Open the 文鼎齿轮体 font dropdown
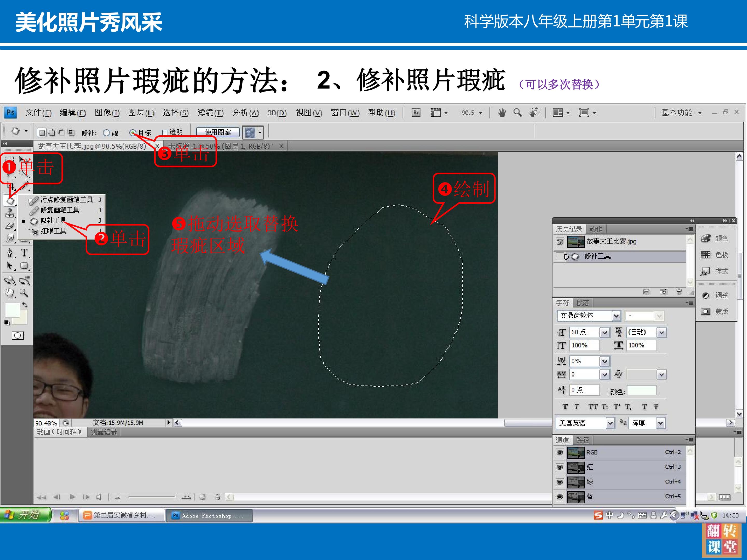The height and width of the screenshot is (560, 747). [x=616, y=316]
